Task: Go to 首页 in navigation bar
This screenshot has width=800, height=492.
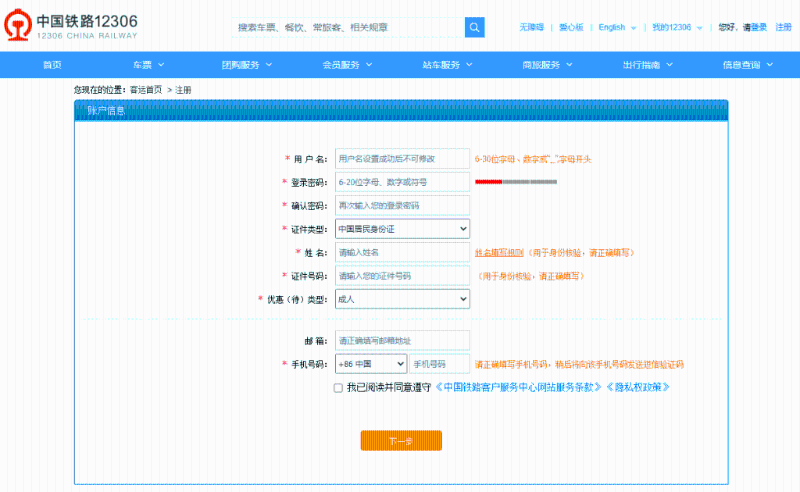Action: pyautogui.click(x=52, y=65)
